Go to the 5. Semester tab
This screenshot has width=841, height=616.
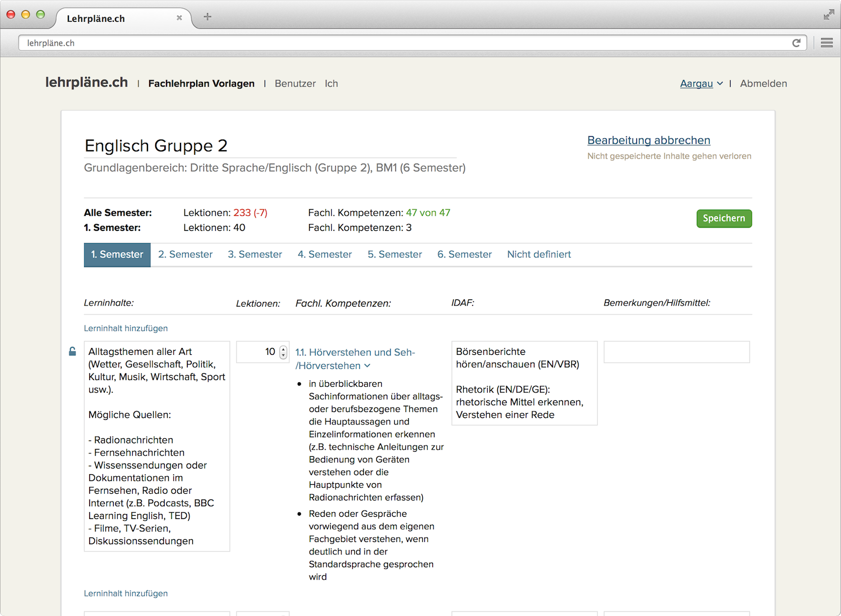pyautogui.click(x=395, y=254)
